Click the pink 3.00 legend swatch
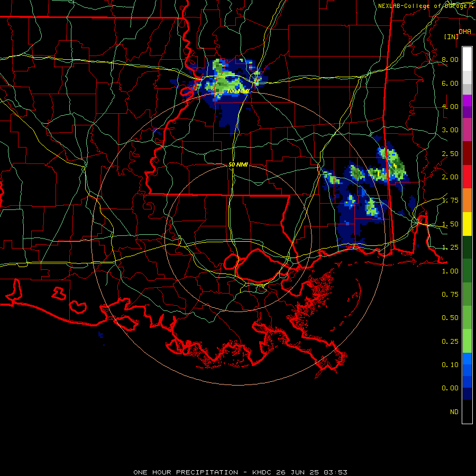Image resolution: width=476 pixels, height=476 pixels. point(467,130)
